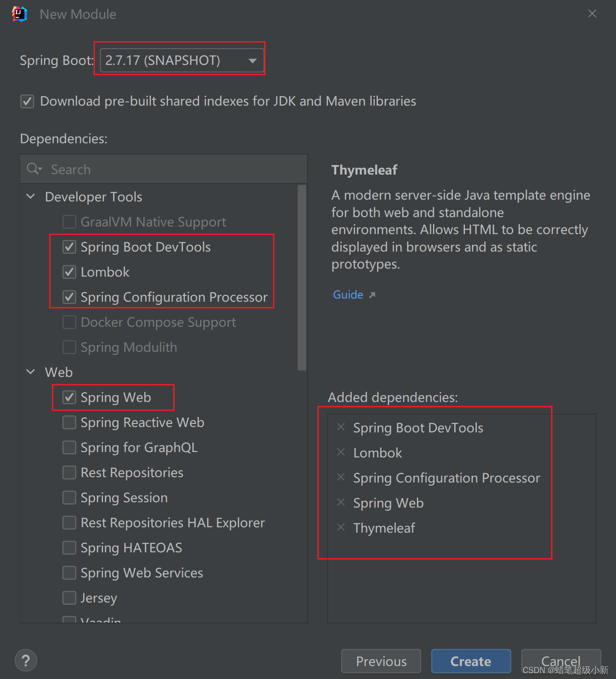This screenshot has width=616, height=679.
Task: Click the Spring Boot DevTools added entry text
Action: tap(418, 427)
